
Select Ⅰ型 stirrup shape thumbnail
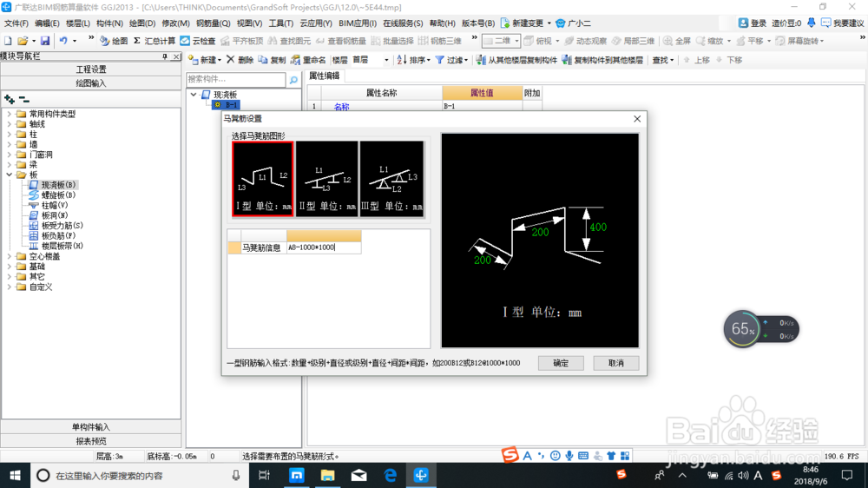coord(263,178)
